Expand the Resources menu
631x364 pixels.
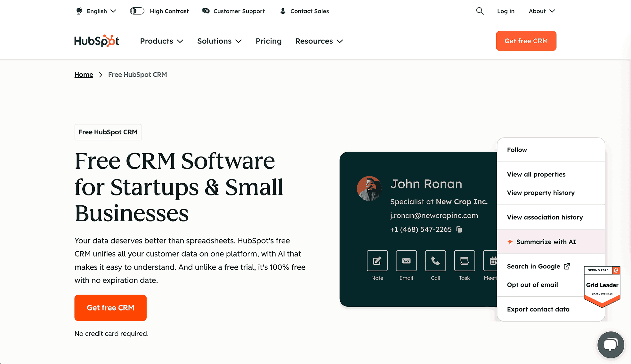(319, 41)
